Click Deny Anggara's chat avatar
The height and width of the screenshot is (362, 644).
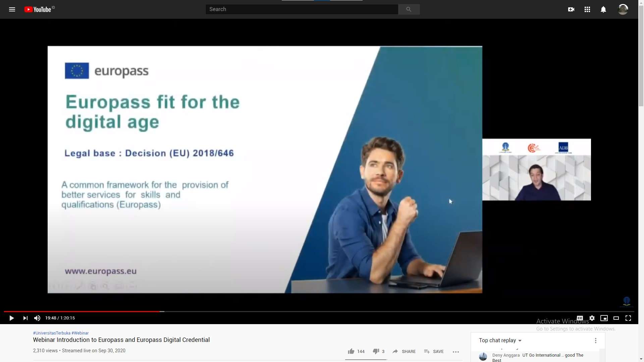483,357
